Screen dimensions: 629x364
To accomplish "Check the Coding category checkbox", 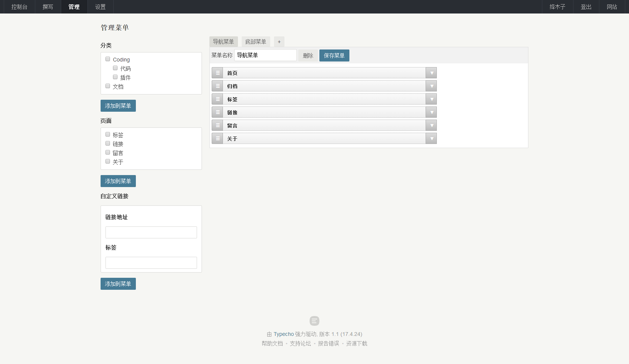I will click(x=108, y=59).
